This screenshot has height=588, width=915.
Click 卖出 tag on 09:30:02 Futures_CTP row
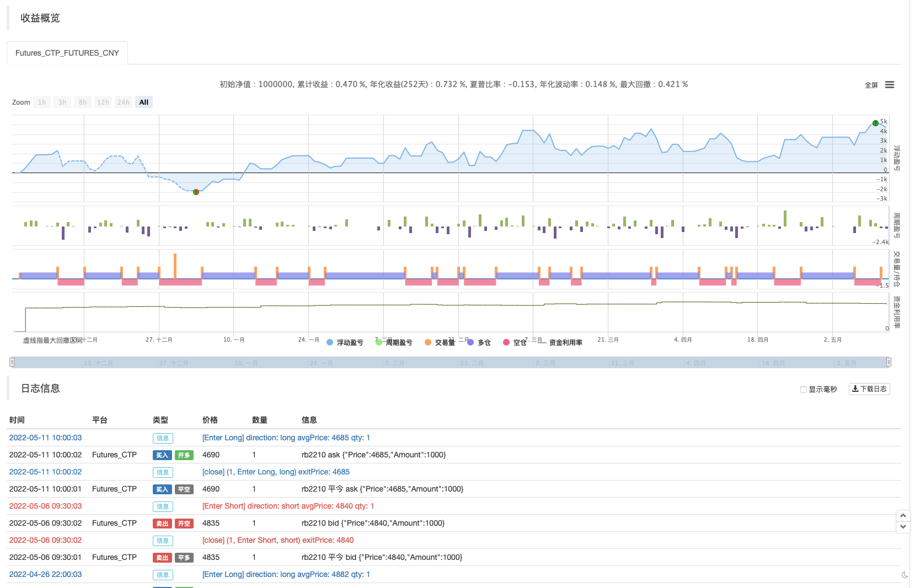click(x=162, y=524)
